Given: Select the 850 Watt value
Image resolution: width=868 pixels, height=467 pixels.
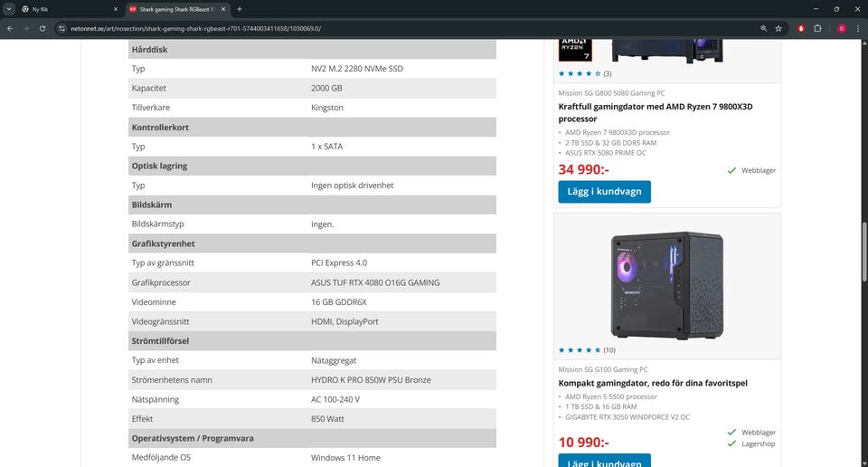Looking at the screenshot, I should pos(327,419).
